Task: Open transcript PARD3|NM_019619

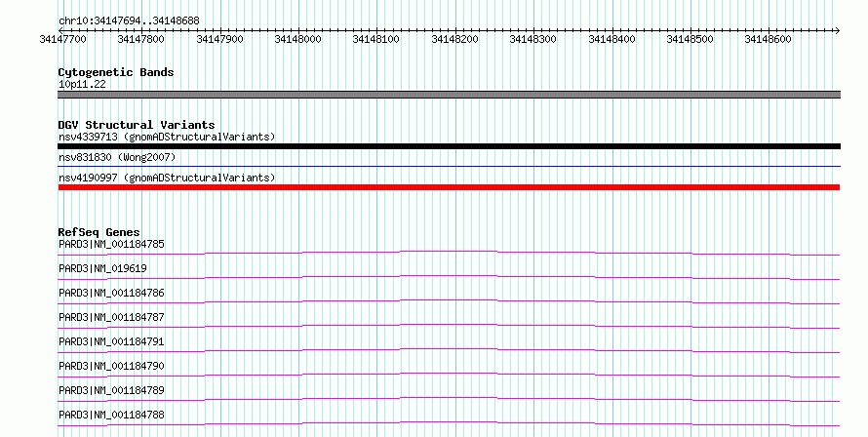Action: click(102, 268)
